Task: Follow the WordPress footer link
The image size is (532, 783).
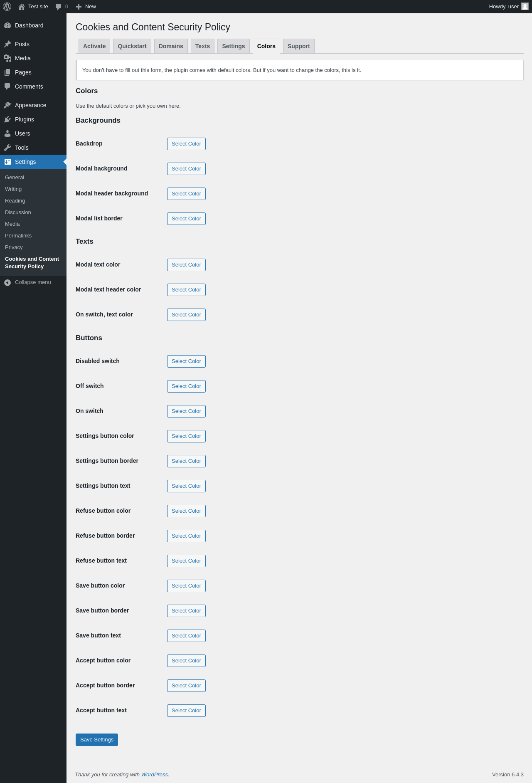Action: point(154,775)
